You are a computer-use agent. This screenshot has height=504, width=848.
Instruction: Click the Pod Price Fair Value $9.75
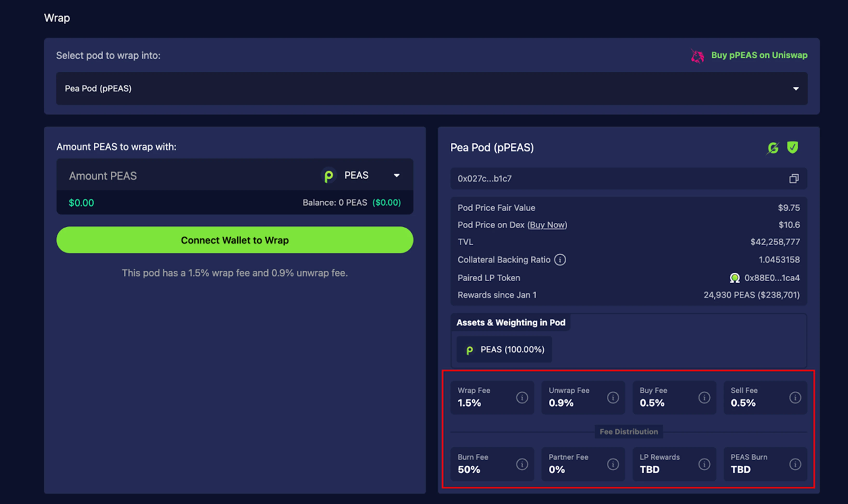[789, 208]
